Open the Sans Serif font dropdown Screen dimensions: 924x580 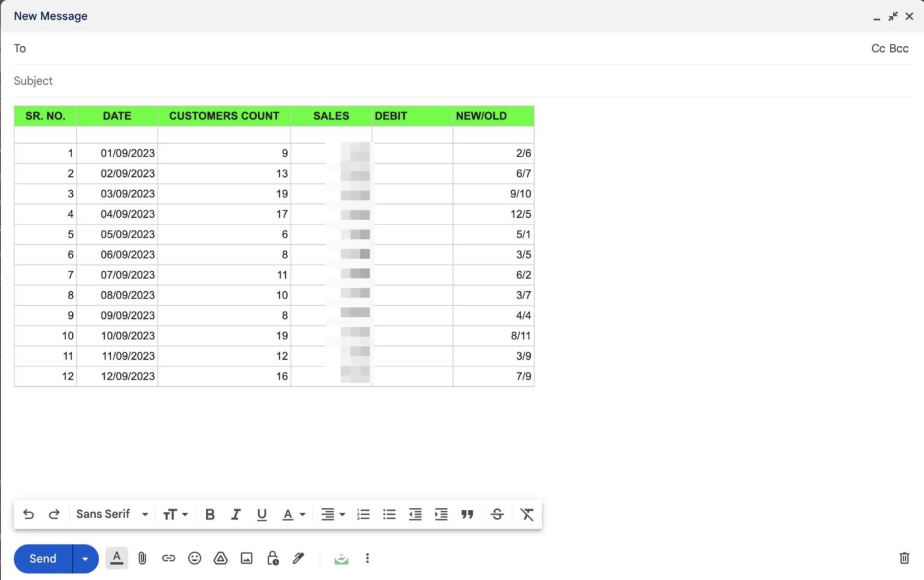[x=111, y=514]
